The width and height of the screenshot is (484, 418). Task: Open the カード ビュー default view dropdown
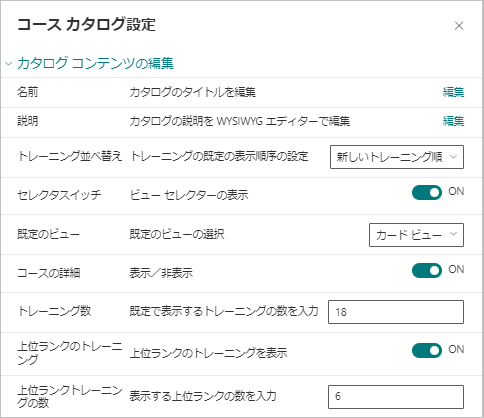click(416, 235)
